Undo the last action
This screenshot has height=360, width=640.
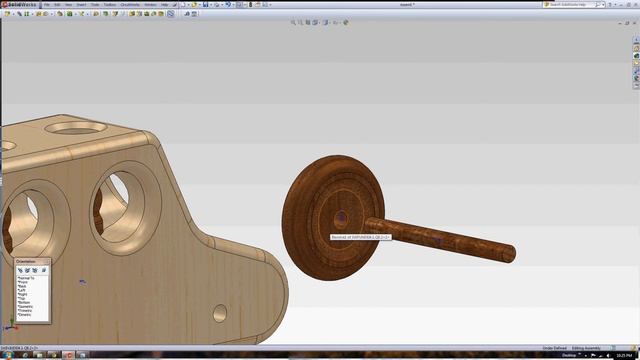228,5
